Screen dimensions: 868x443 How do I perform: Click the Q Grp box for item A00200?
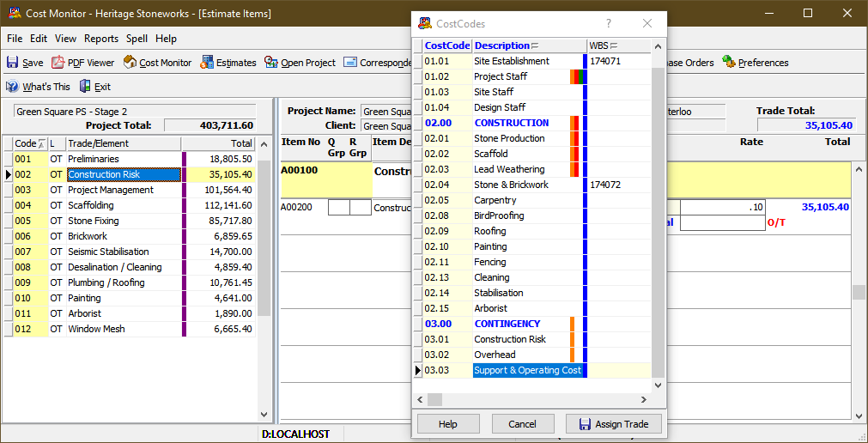339,208
